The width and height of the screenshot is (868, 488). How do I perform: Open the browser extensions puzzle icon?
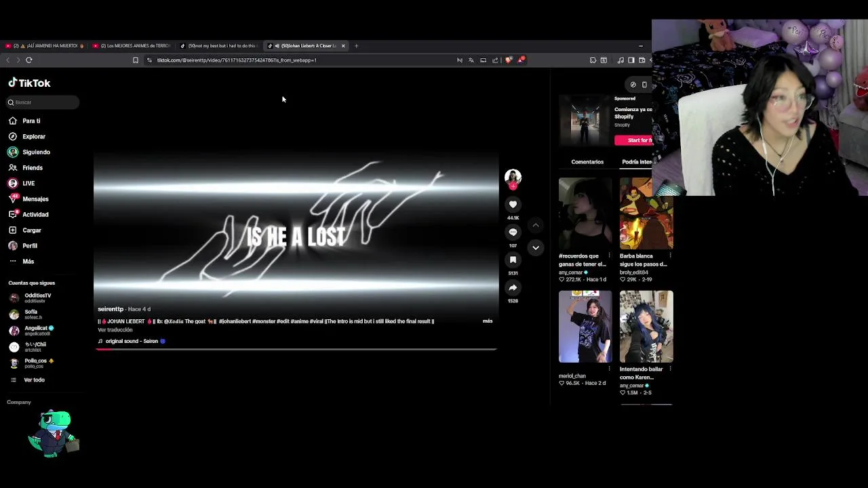pos(593,60)
